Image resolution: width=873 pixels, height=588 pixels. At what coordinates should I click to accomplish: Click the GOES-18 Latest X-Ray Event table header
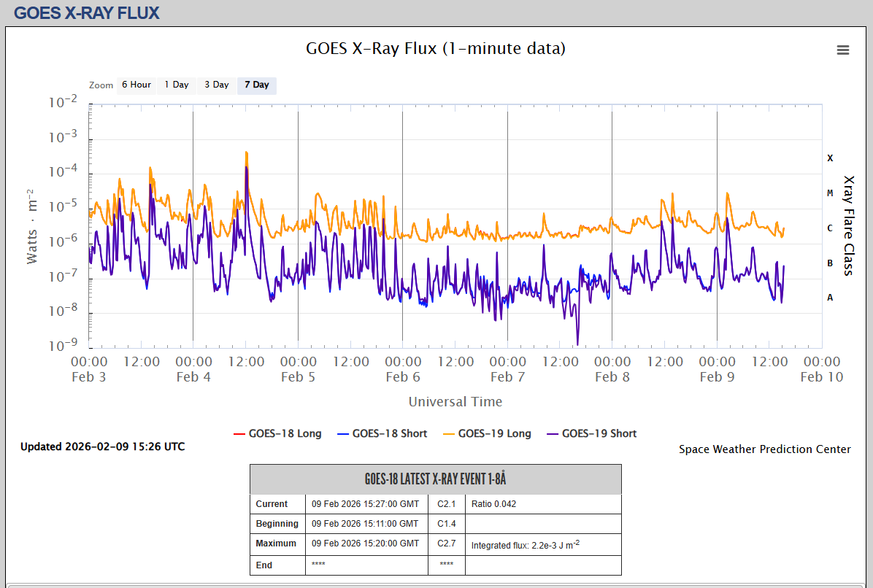435,479
